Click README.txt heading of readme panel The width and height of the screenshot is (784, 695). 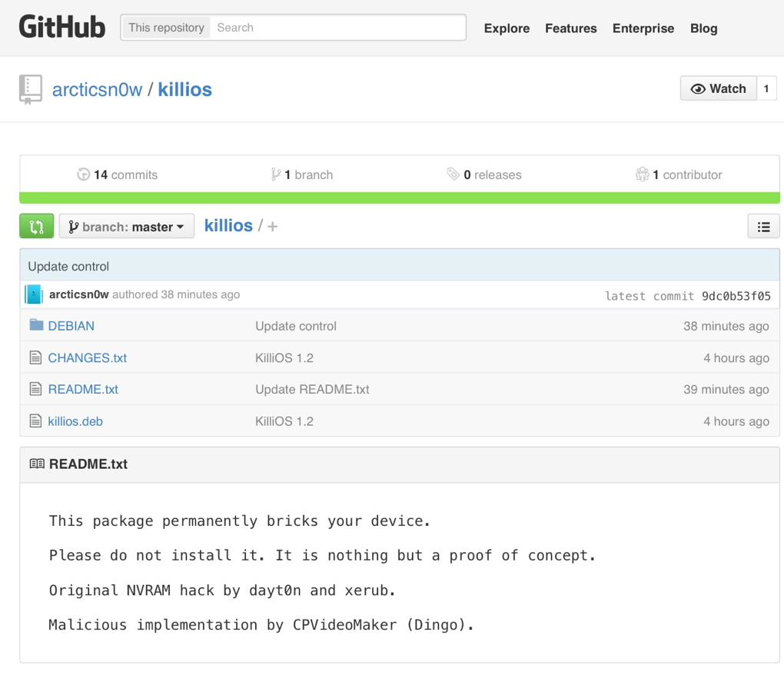(88, 464)
